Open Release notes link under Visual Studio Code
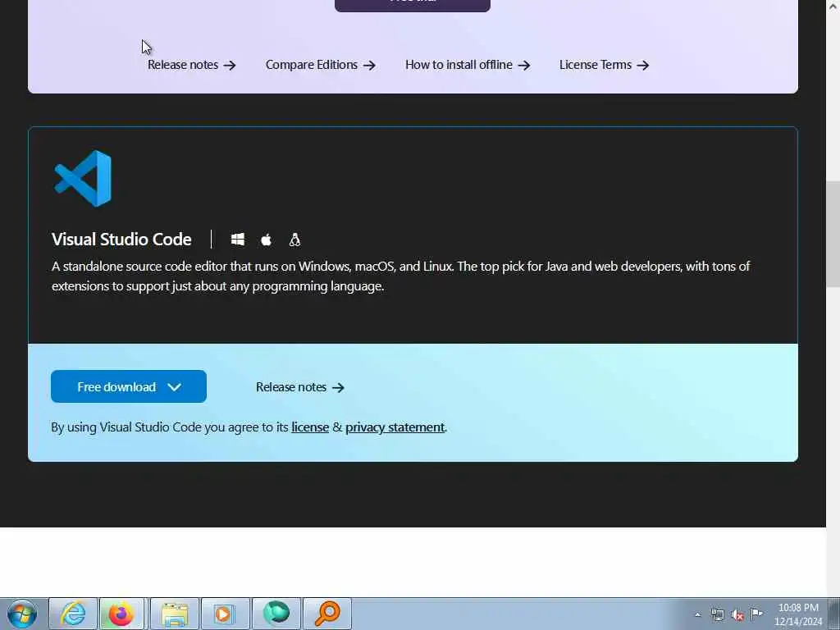The width and height of the screenshot is (840, 630). pos(300,387)
